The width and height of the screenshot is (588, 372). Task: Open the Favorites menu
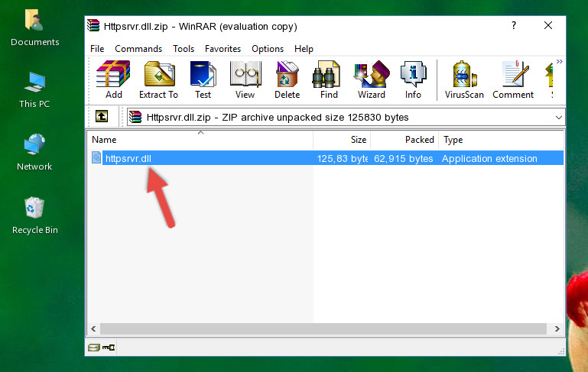point(223,49)
